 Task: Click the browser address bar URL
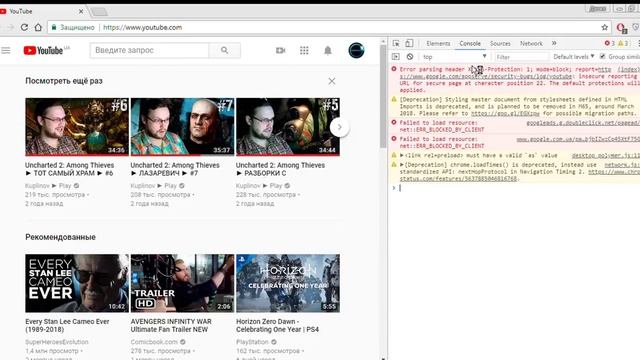[x=142, y=27]
